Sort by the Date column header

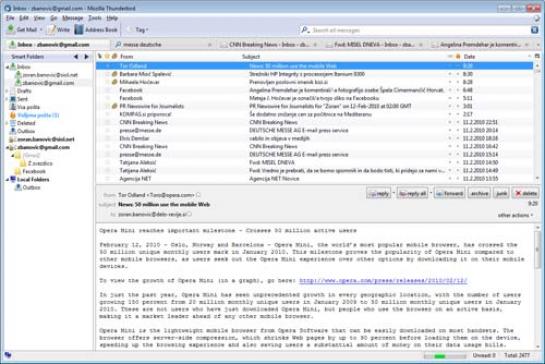click(469, 56)
